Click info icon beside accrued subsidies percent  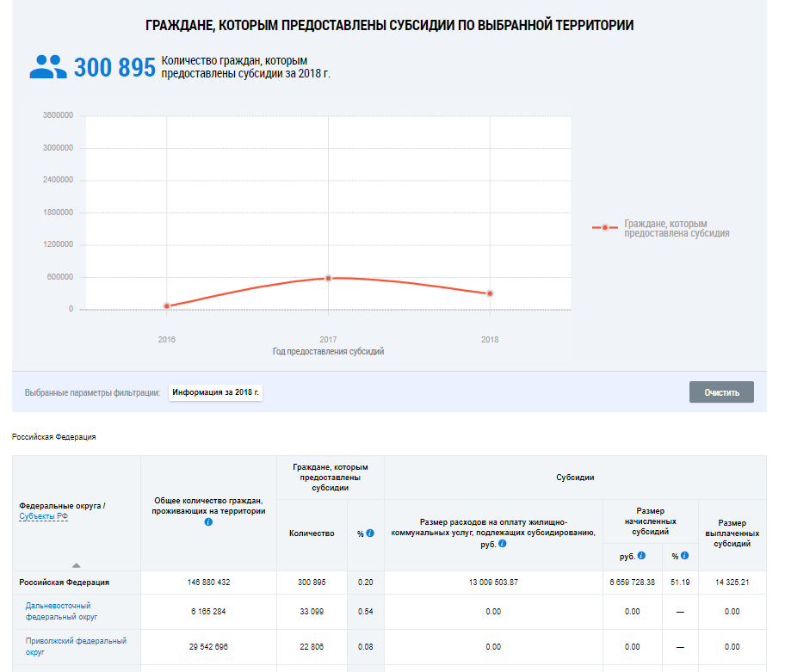click(x=684, y=556)
